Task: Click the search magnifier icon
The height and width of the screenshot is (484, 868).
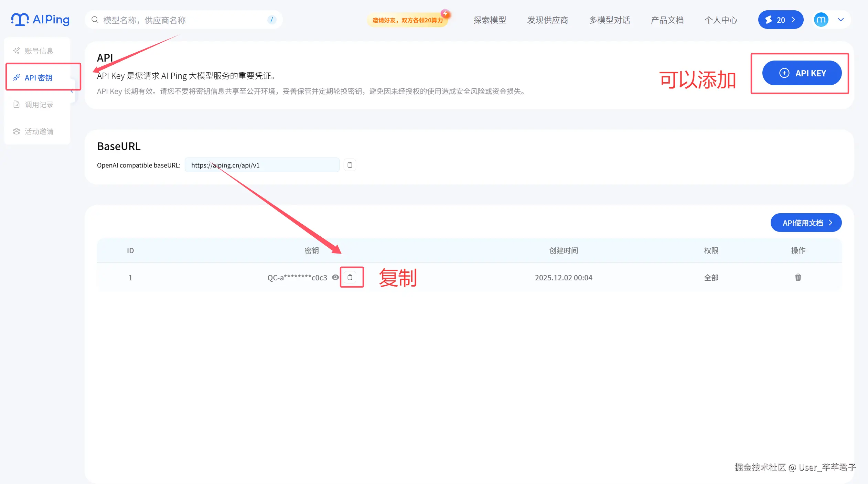Action: pos(95,20)
